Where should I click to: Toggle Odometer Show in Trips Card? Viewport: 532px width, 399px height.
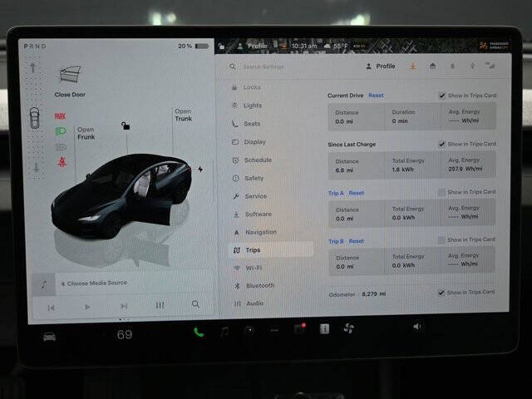tap(441, 292)
